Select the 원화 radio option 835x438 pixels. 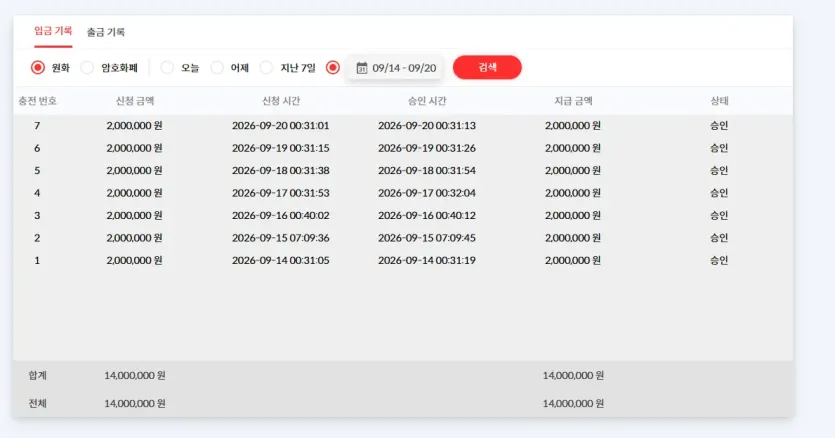click(38, 68)
